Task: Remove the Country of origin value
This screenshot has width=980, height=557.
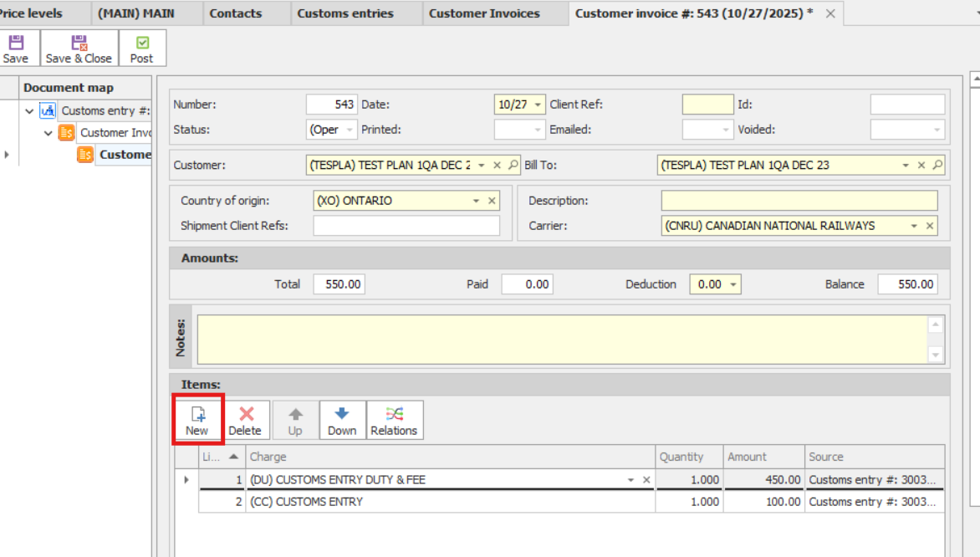Action: [491, 200]
